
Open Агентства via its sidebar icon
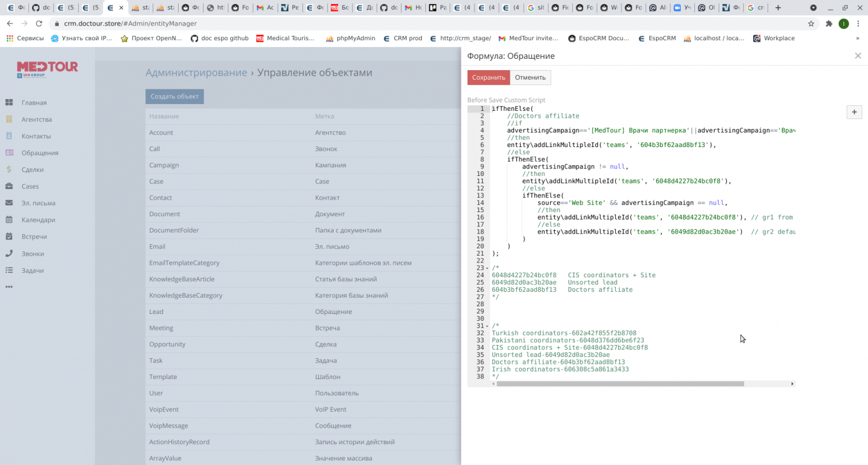click(9, 119)
